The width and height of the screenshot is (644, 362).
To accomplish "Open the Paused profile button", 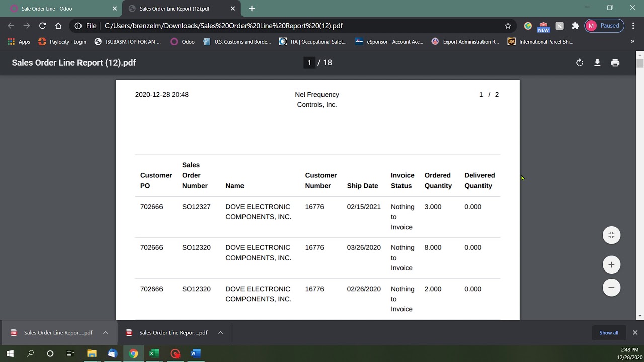I will coord(604,26).
